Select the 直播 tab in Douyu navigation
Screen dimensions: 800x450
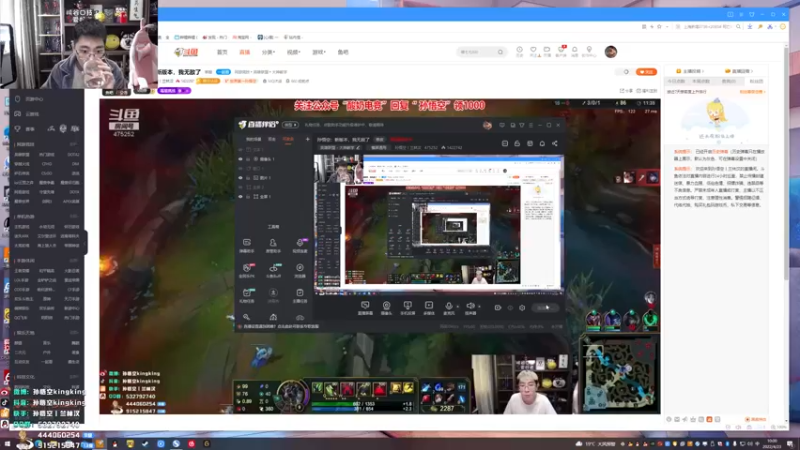click(244, 52)
